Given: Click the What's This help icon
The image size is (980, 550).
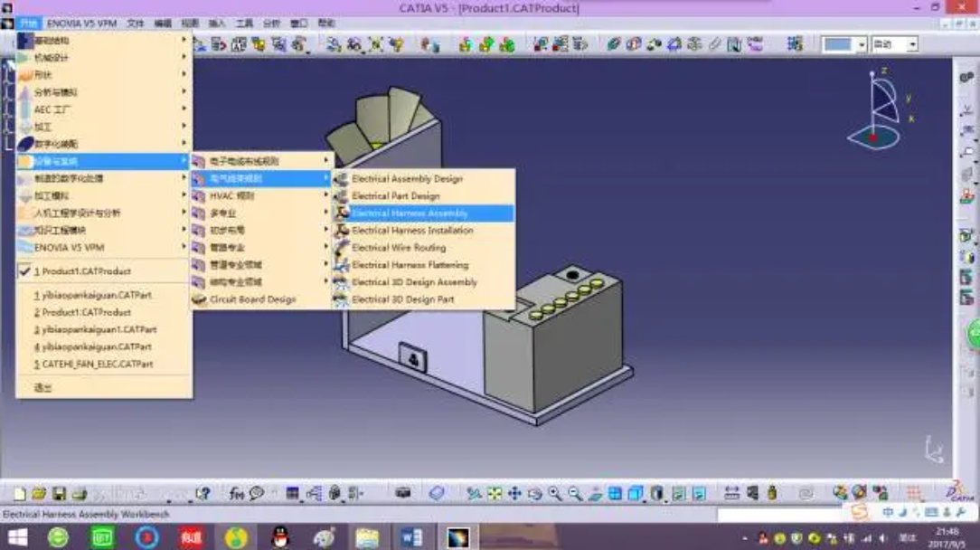Looking at the screenshot, I should 203,494.
